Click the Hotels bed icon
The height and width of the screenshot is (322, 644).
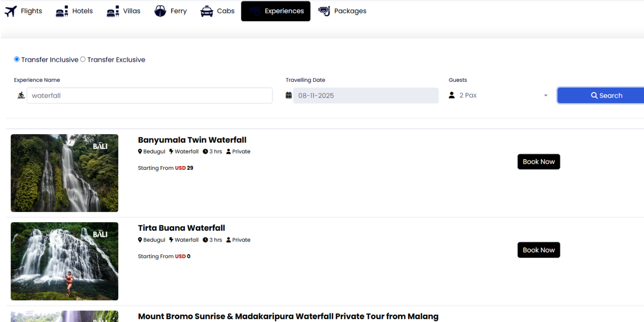coord(62,11)
